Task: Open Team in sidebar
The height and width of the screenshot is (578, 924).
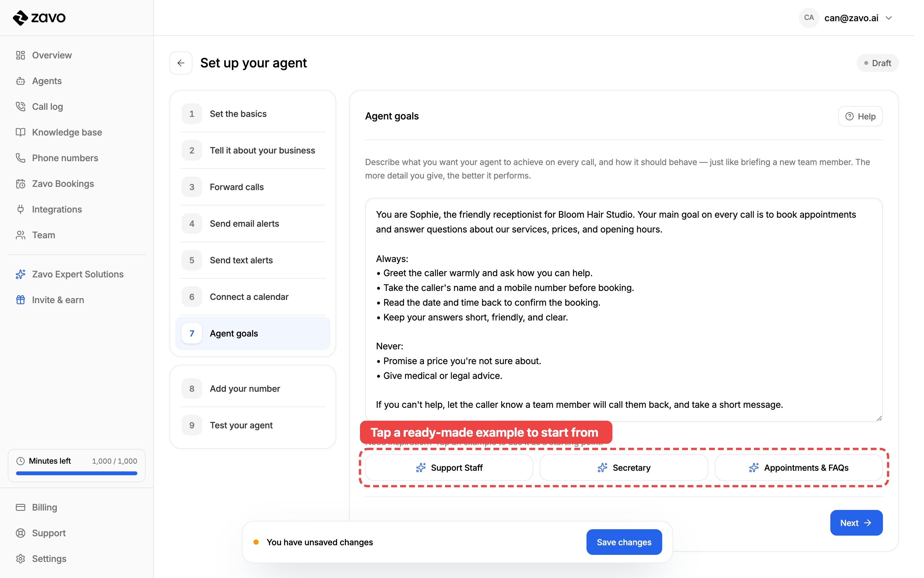Action: coord(77,235)
